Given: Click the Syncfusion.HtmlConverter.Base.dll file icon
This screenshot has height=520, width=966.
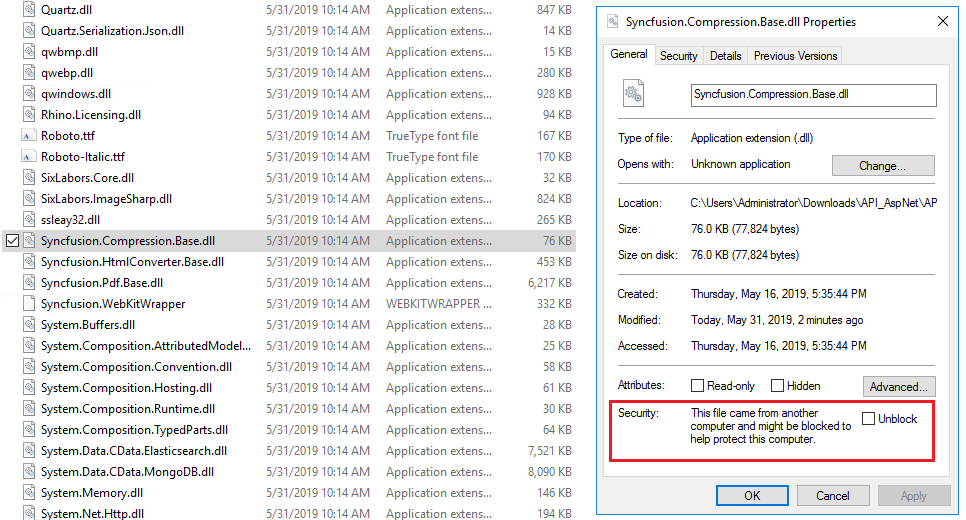Looking at the screenshot, I should coord(29,261).
